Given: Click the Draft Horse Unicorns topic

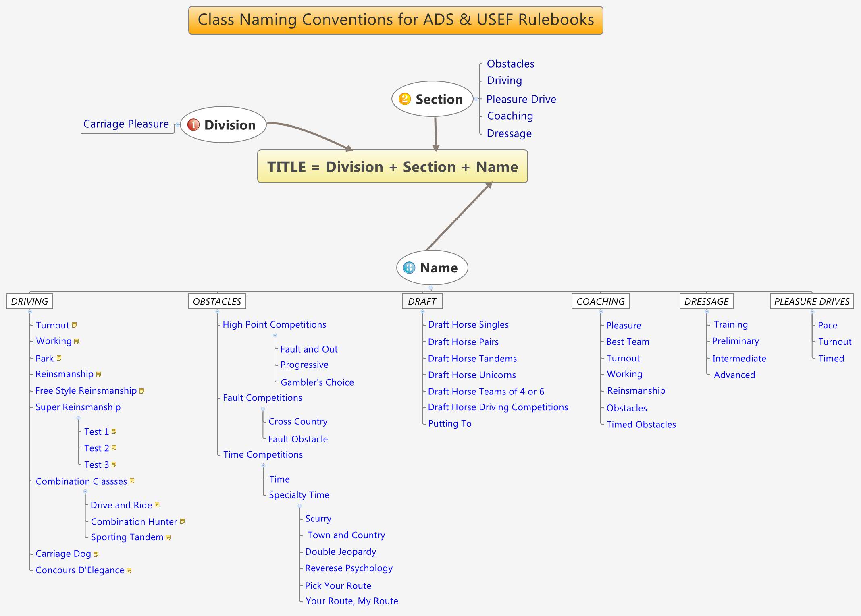Looking at the screenshot, I should [472, 375].
